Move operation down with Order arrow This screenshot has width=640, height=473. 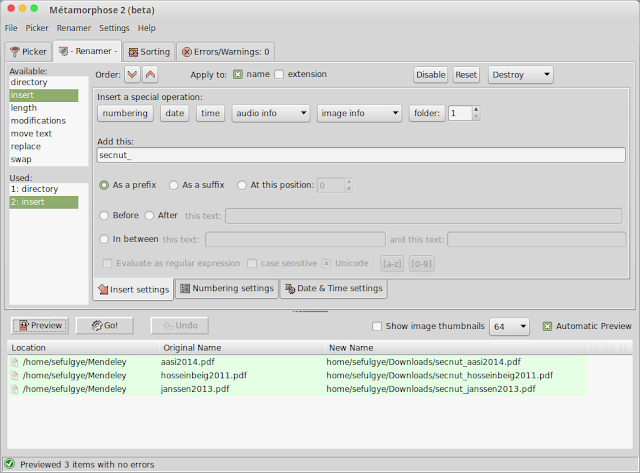pos(132,75)
